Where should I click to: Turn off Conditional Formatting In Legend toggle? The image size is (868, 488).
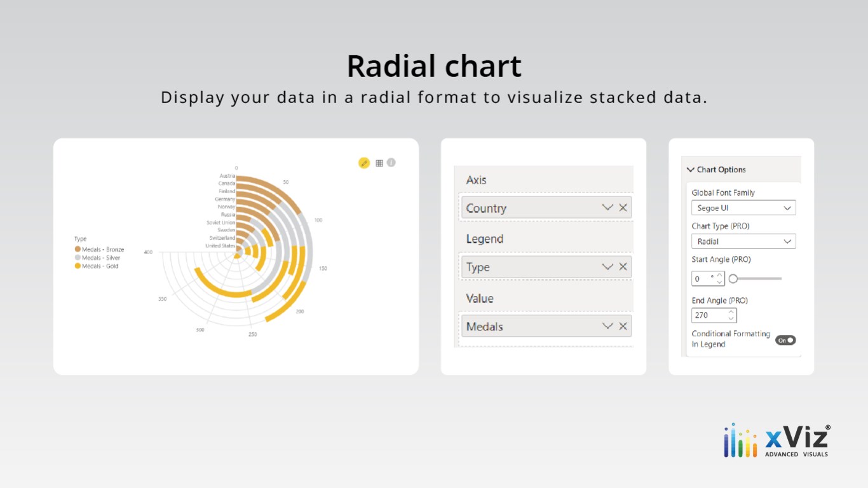pos(785,340)
